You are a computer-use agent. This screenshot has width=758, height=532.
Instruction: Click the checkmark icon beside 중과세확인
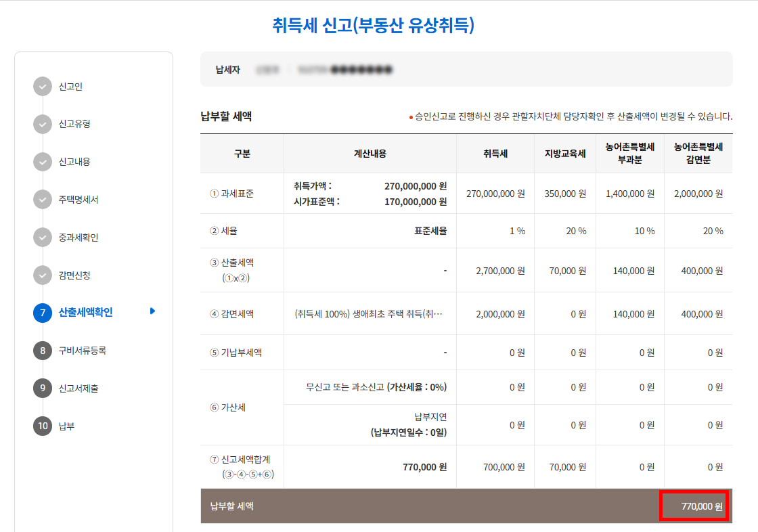point(42,238)
